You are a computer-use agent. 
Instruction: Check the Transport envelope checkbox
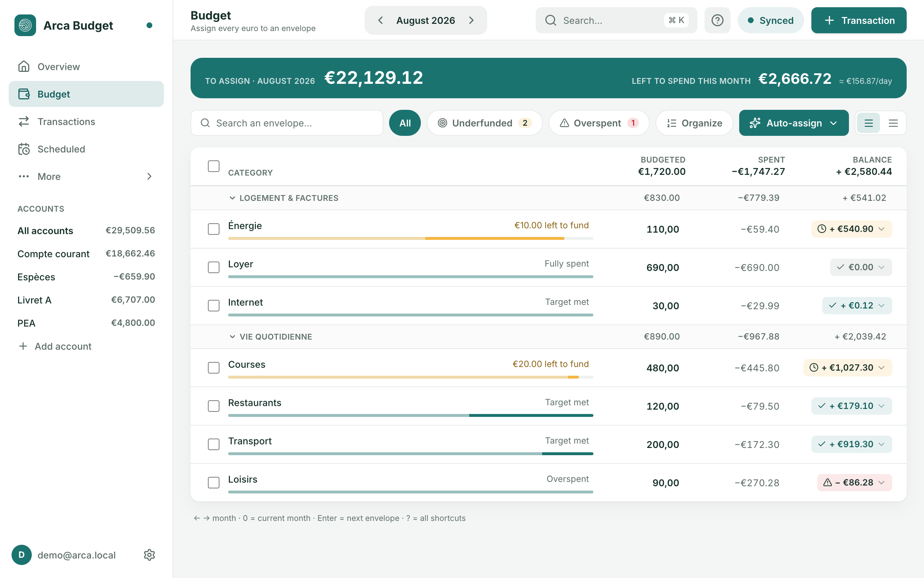[213, 444]
